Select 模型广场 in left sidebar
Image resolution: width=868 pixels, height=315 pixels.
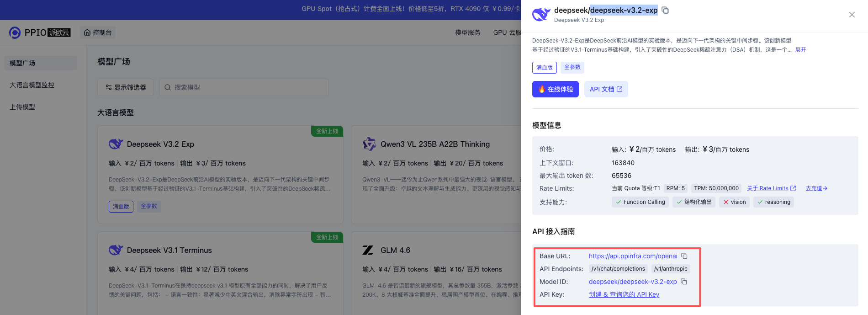tap(41, 63)
